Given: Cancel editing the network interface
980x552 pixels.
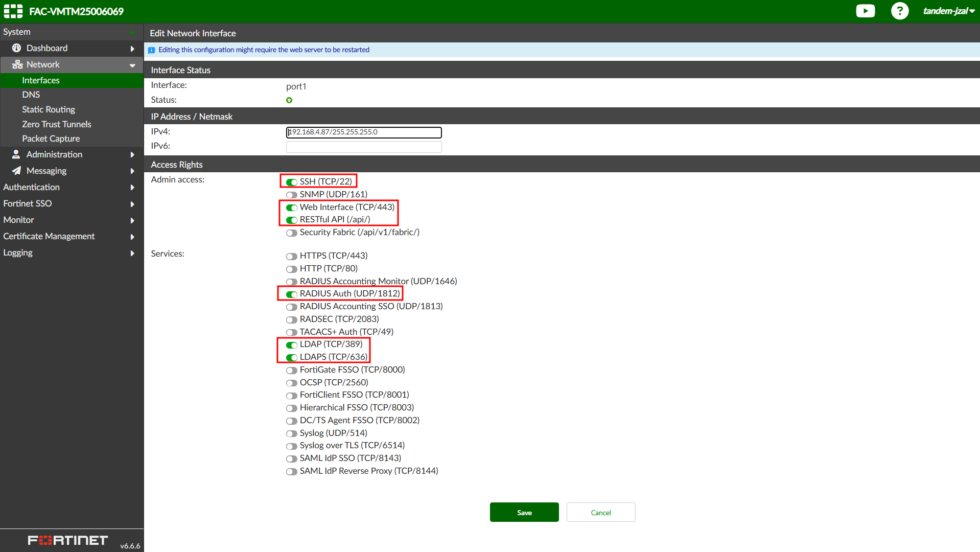Looking at the screenshot, I should [x=600, y=512].
